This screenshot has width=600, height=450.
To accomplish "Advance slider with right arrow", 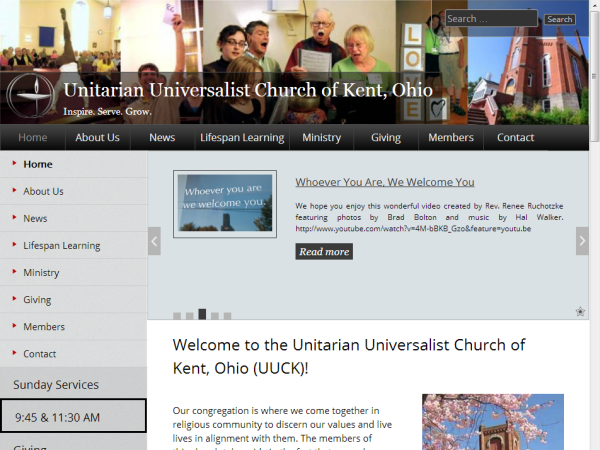I will click(x=582, y=241).
